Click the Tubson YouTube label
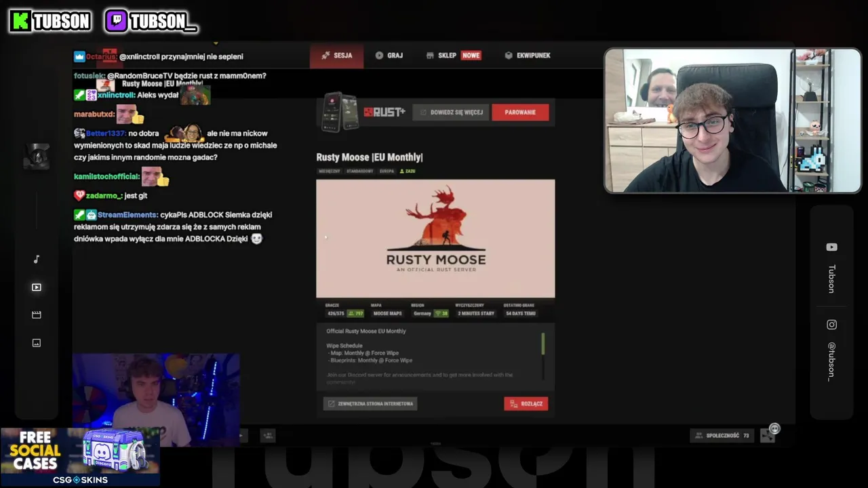This screenshot has width=868, height=488. click(x=831, y=279)
